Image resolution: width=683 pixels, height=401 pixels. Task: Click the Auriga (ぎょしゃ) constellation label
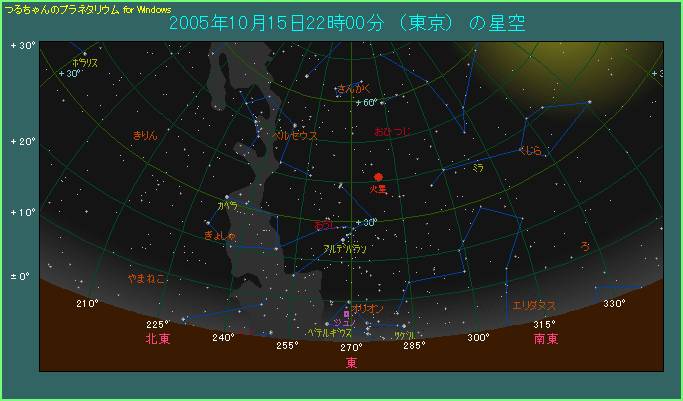pyautogui.click(x=219, y=235)
